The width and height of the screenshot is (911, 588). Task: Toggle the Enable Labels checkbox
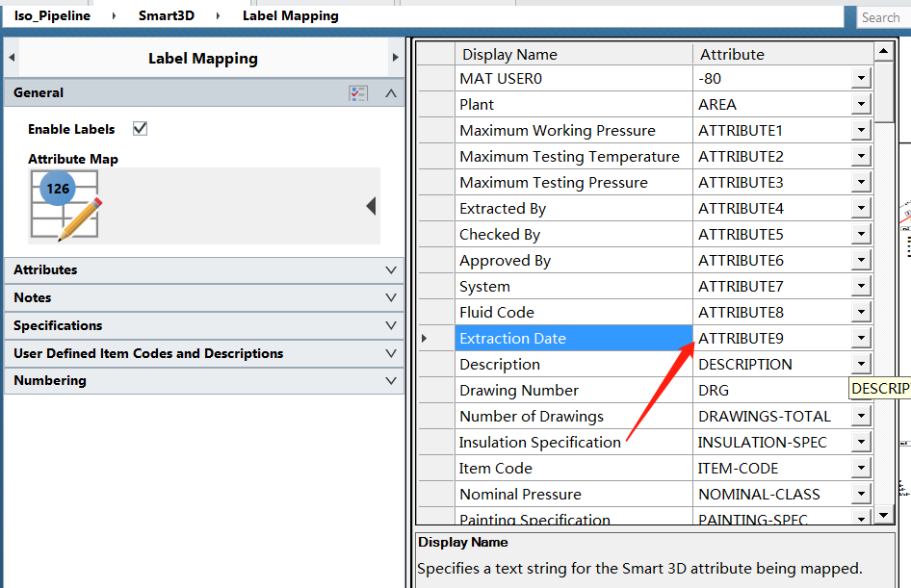(140, 128)
